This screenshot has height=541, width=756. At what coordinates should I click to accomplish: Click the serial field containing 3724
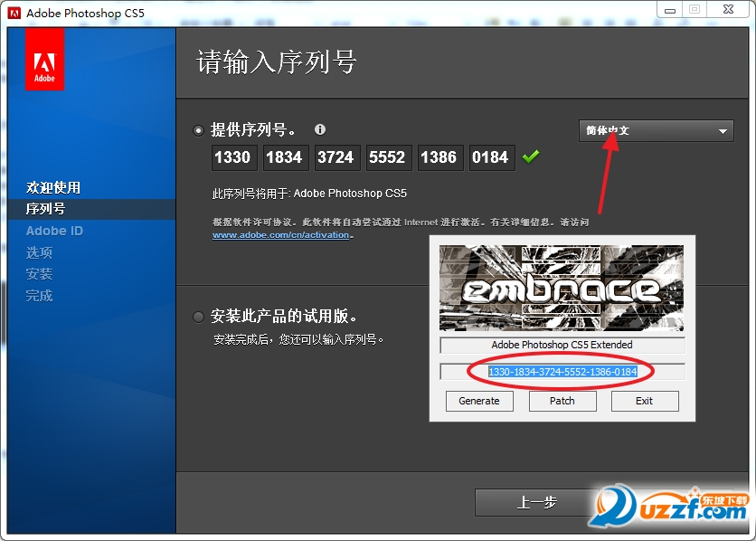coord(337,157)
